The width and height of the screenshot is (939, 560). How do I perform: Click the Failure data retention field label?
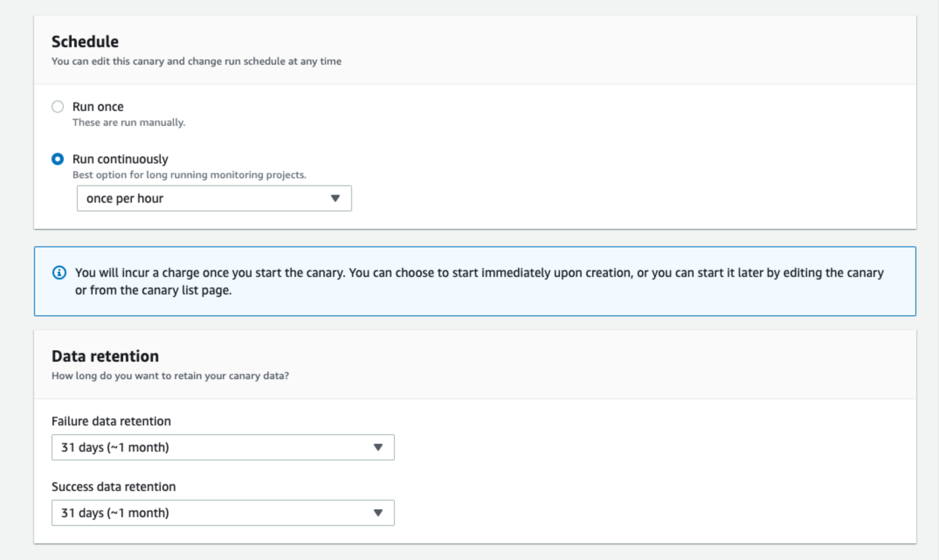pos(111,421)
